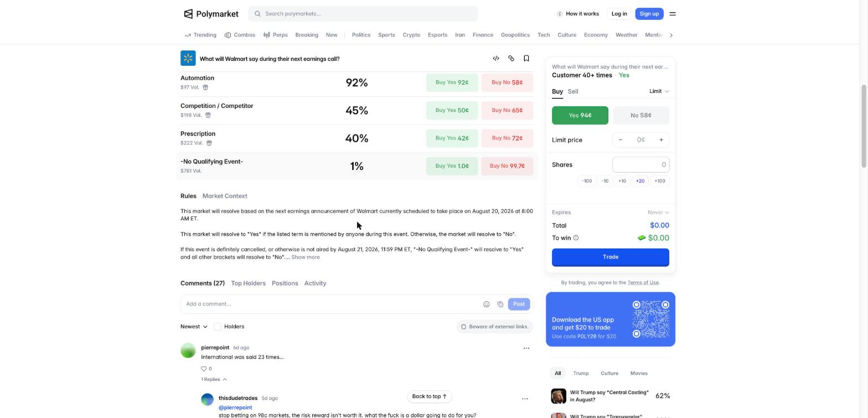Image resolution: width=868 pixels, height=418 pixels.
Task: Open the Expires Never dropdown
Action: [x=658, y=213]
